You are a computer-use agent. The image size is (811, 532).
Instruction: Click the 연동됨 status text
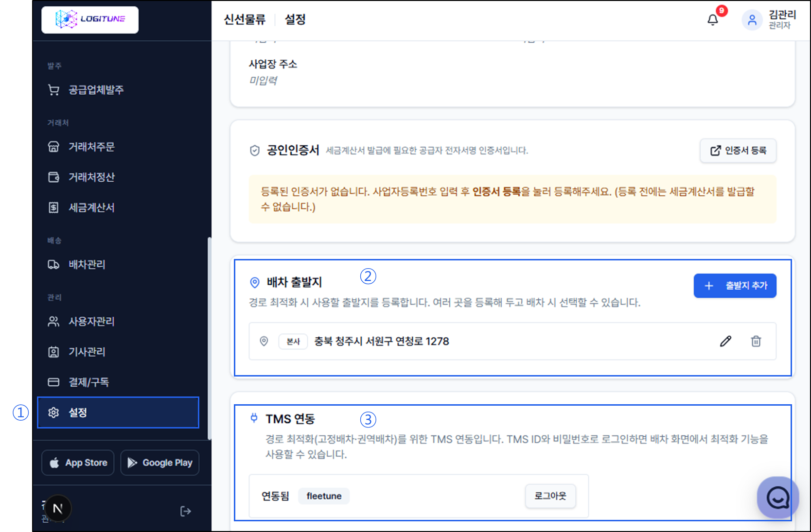pyautogui.click(x=275, y=496)
